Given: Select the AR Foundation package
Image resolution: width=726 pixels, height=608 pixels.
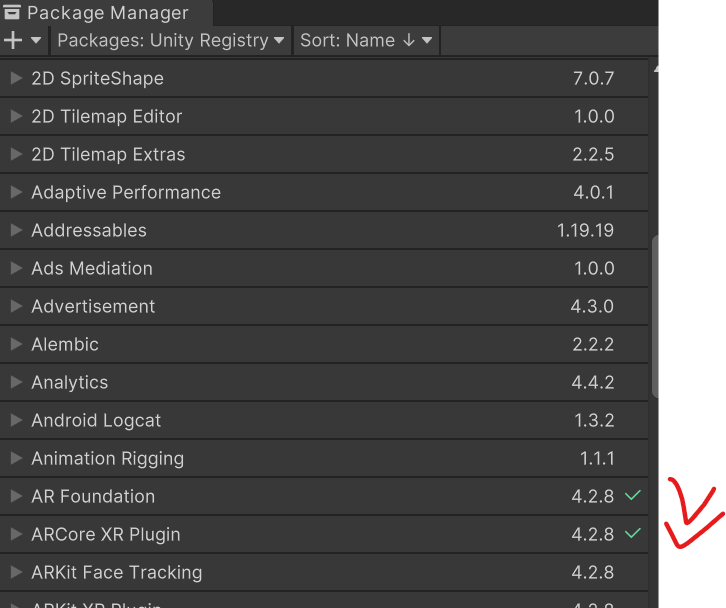Looking at the screenshot, I should 324,496.
